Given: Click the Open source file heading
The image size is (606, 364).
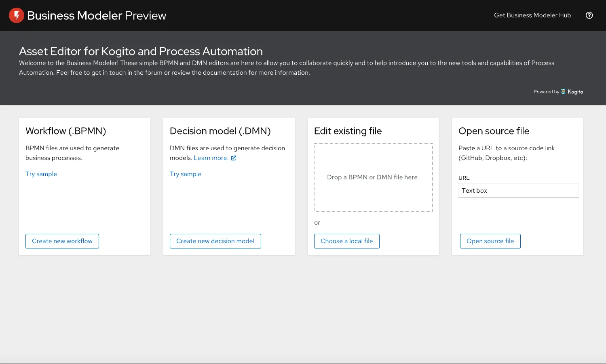Looking at the screenshot, I should [x=494, y=131].
